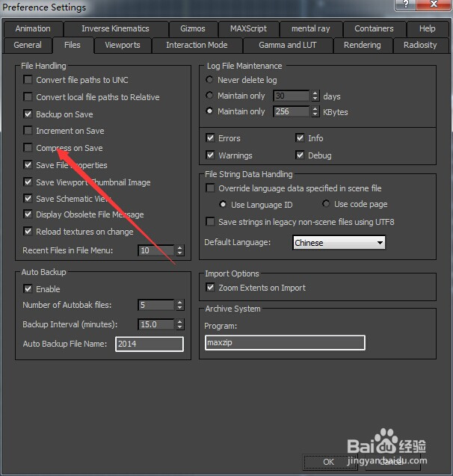Screen dimensions: 453x476
Task: Enable Save strings using UTF8 checkbox
Action: pos(210,222)
